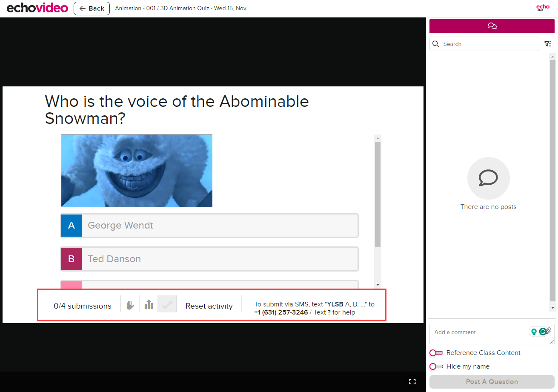This screenshot has height=392, width=558.
Task: Open the discussions panel tab
Action: pyautogui.click(x=492, y=26)
